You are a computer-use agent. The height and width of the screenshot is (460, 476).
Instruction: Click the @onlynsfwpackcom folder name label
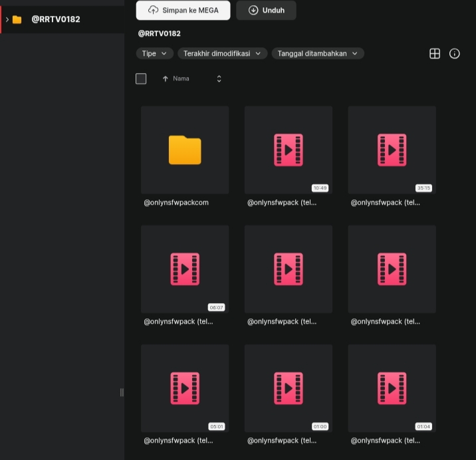pyautogui.click(x=176, y=203)
